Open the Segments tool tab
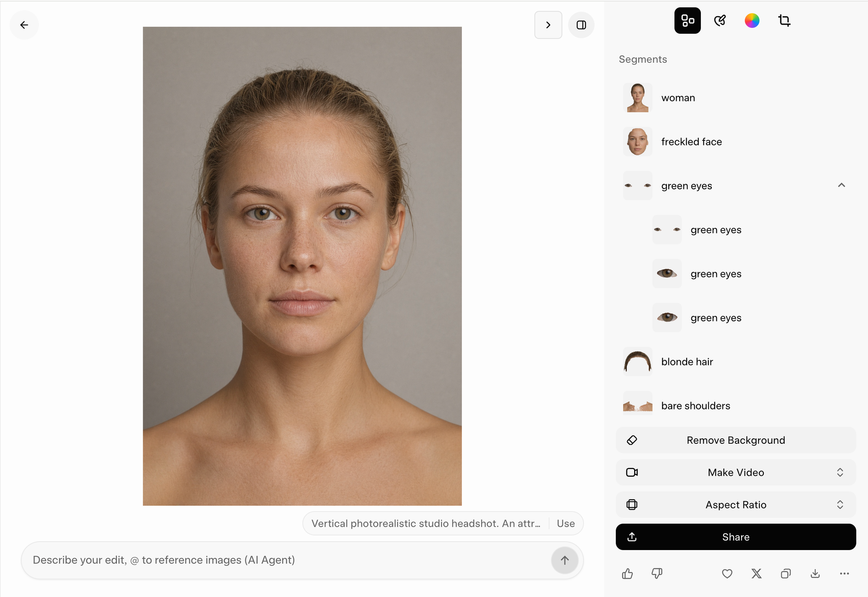The image size is (868, 597). coord(687,20)
